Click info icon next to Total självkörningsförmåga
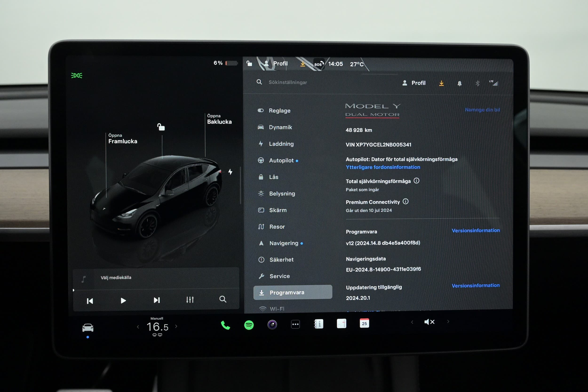Image resolution: width=588 pixels, height=392 pixels. click(416, 181)
